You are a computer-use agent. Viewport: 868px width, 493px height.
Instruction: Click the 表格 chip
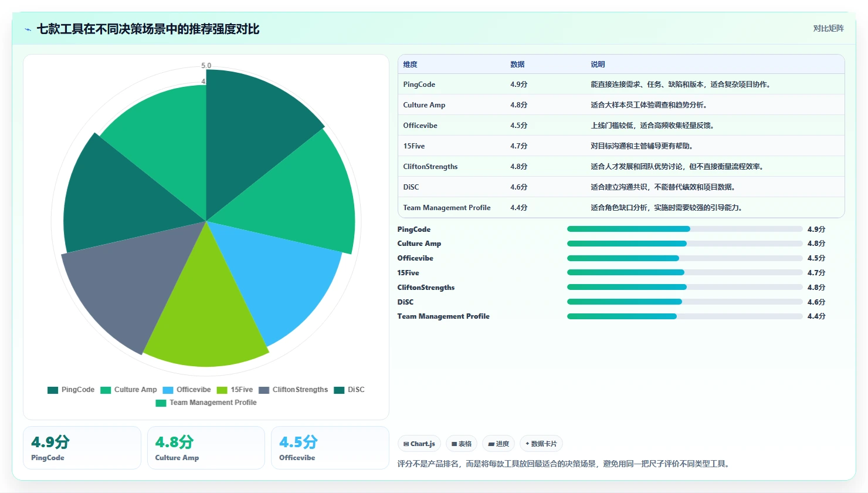462,444
